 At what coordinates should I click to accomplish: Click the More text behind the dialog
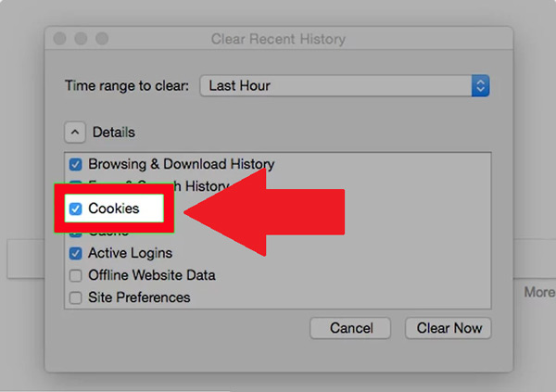tap(539, 292)
